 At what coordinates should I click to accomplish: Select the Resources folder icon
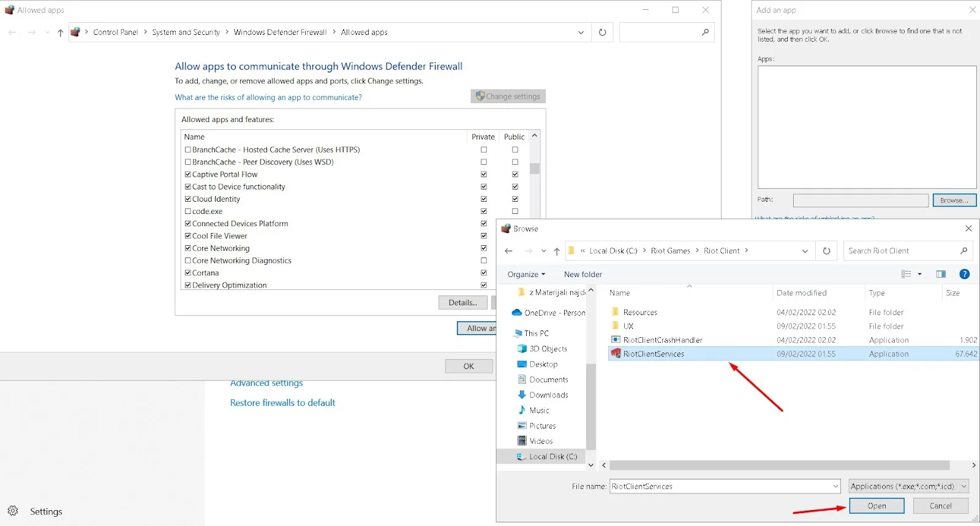point(616,312)
